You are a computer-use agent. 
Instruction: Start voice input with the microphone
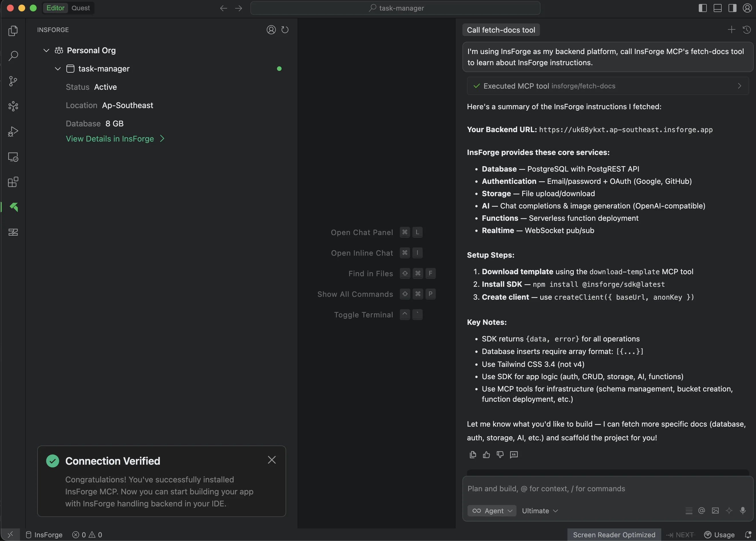[743, 511]
